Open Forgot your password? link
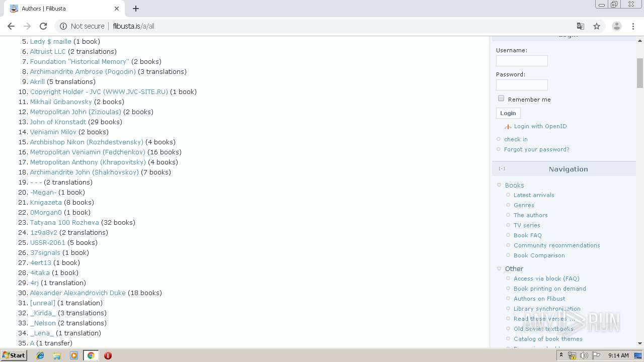The height and width of the screenshot is (362, 644). [x=536, y=149]
